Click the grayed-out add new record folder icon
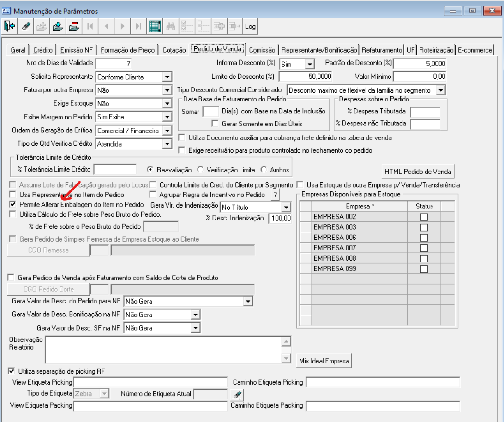The width and height of the screenshot is (504, 422). 42,26
